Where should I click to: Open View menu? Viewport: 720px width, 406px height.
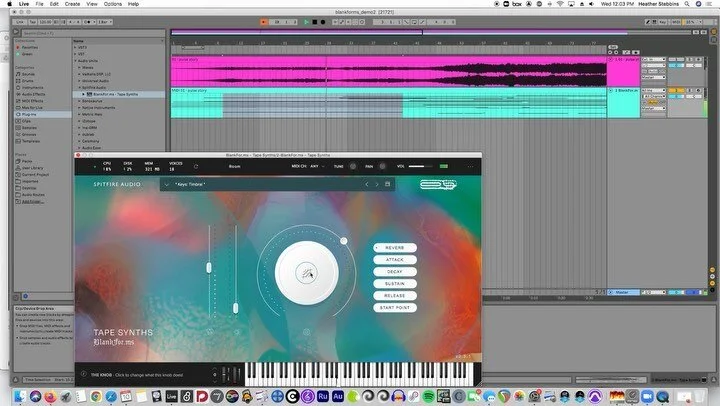point(92,4)
